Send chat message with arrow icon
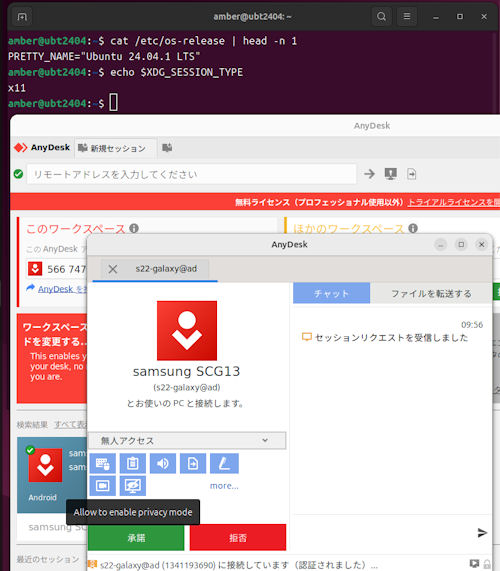 [x=482, y=533]
